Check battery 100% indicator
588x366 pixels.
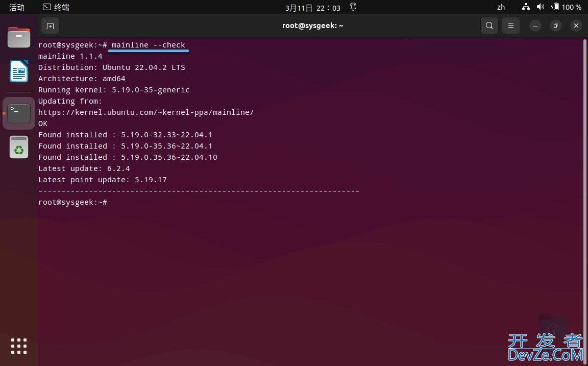coord(567,7)
